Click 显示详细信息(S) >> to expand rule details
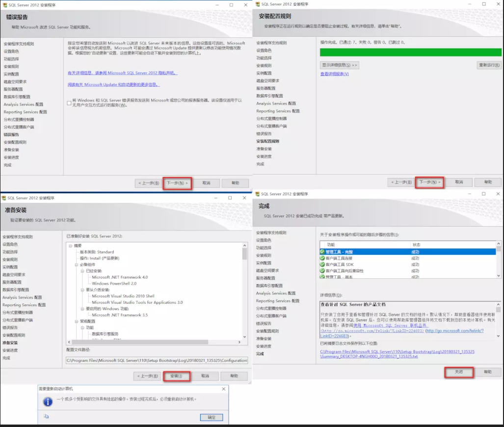This screenshot has width=504, height=427. pos(340,65)
